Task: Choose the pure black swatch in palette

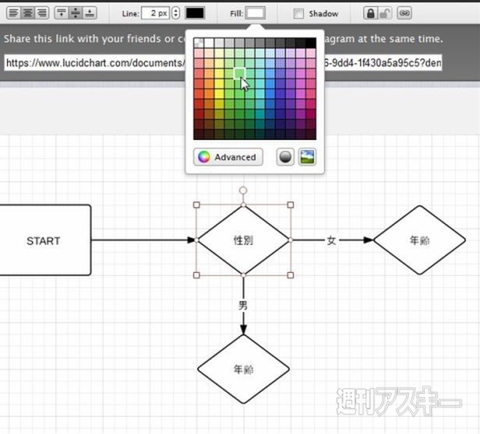Action: pos(311,43)
